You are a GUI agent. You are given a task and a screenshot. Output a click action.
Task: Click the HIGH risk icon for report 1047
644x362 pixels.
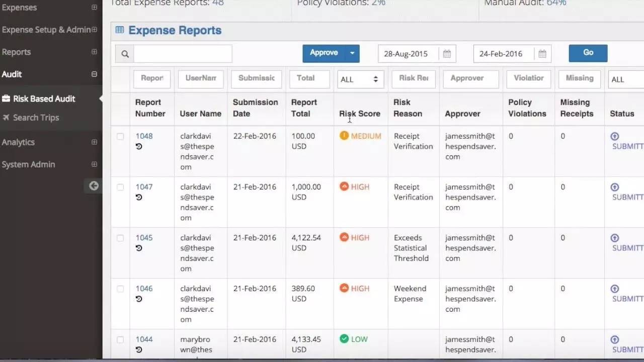click(344, 187)
